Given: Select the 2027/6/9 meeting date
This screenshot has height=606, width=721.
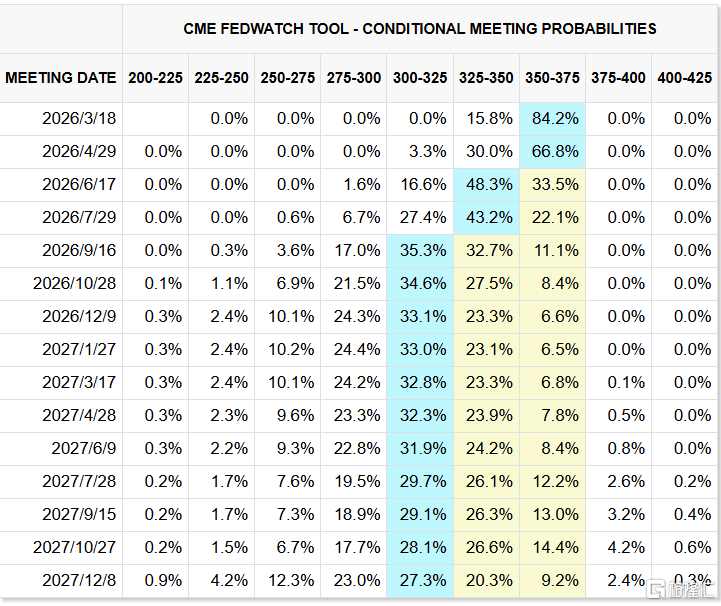Looking at the screenshot, I should click(x=79, y=449).
